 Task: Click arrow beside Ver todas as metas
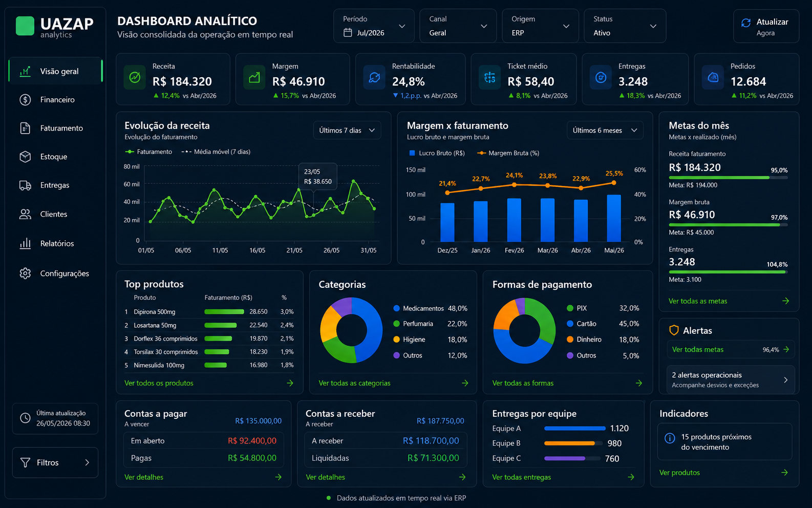tap(786, 301)
